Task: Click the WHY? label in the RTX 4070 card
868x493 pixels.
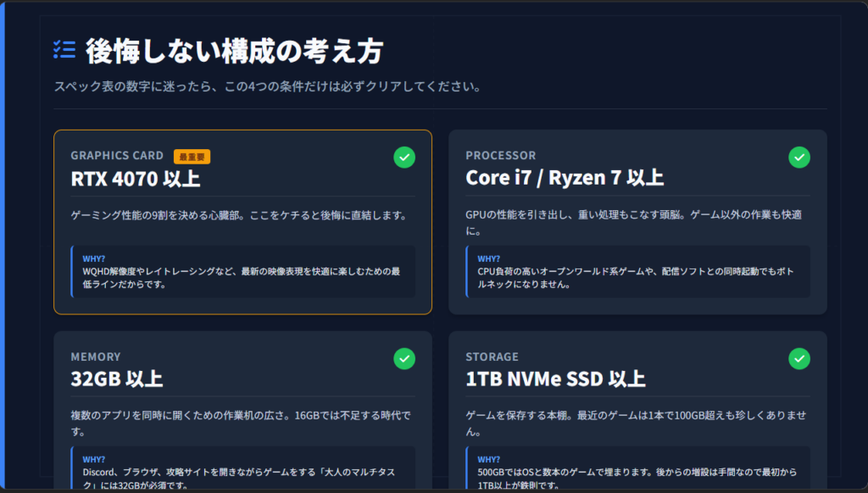Action: 94,258
